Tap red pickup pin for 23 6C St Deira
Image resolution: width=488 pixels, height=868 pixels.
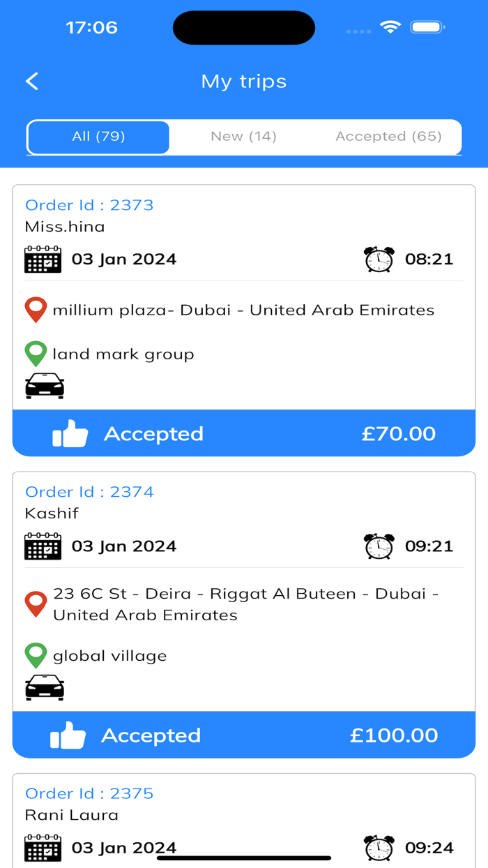36,604
